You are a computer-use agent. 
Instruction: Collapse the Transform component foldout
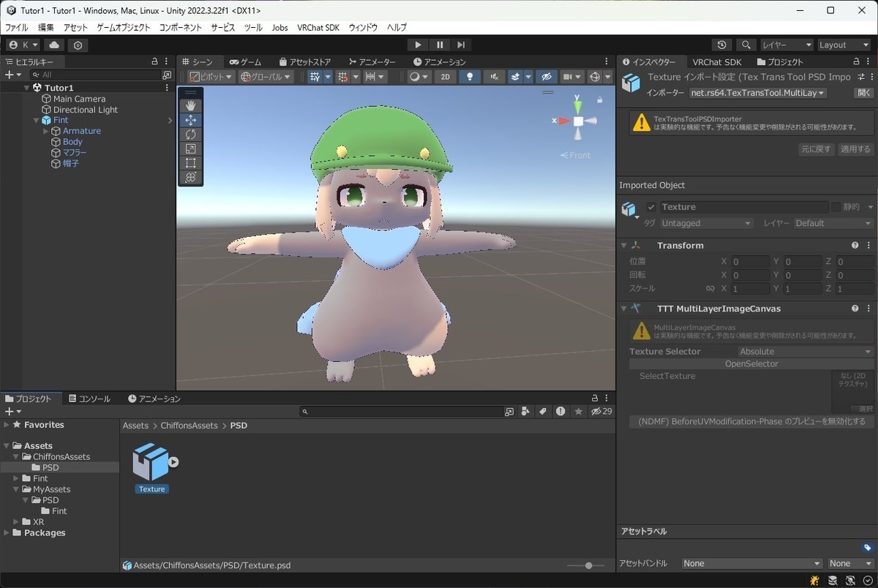tap(623, 246)
